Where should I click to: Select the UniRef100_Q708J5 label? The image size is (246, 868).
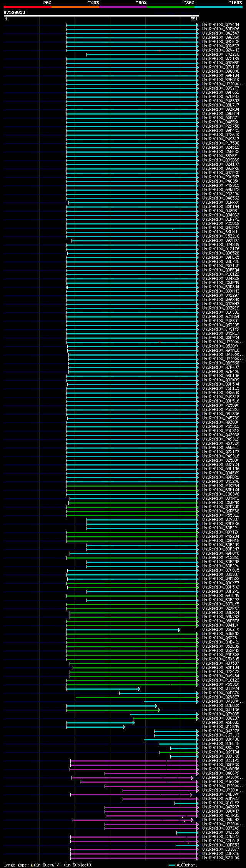221,570
